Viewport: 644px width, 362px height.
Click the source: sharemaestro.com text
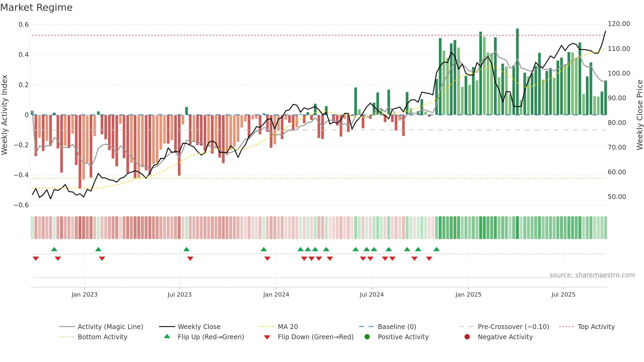(x=592, y=275)
